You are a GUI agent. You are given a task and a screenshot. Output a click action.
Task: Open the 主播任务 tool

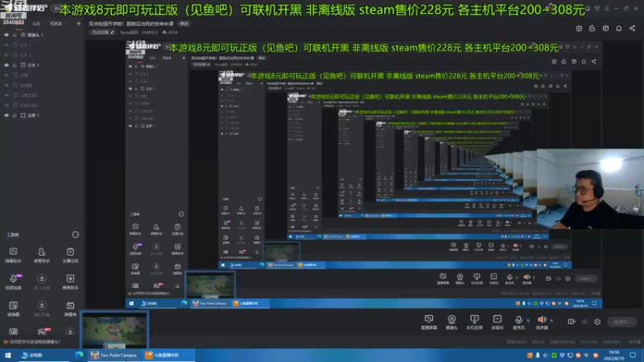point(70,255)
